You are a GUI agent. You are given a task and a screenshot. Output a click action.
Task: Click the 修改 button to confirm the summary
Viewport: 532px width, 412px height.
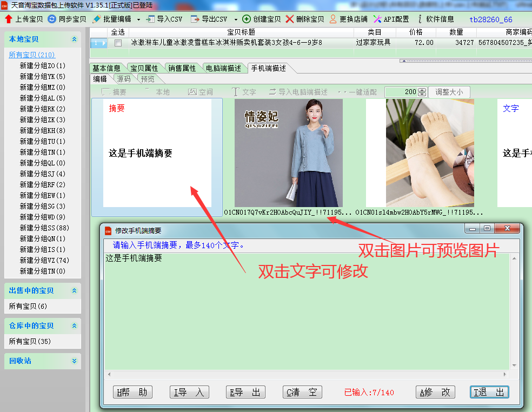[435, 393]
